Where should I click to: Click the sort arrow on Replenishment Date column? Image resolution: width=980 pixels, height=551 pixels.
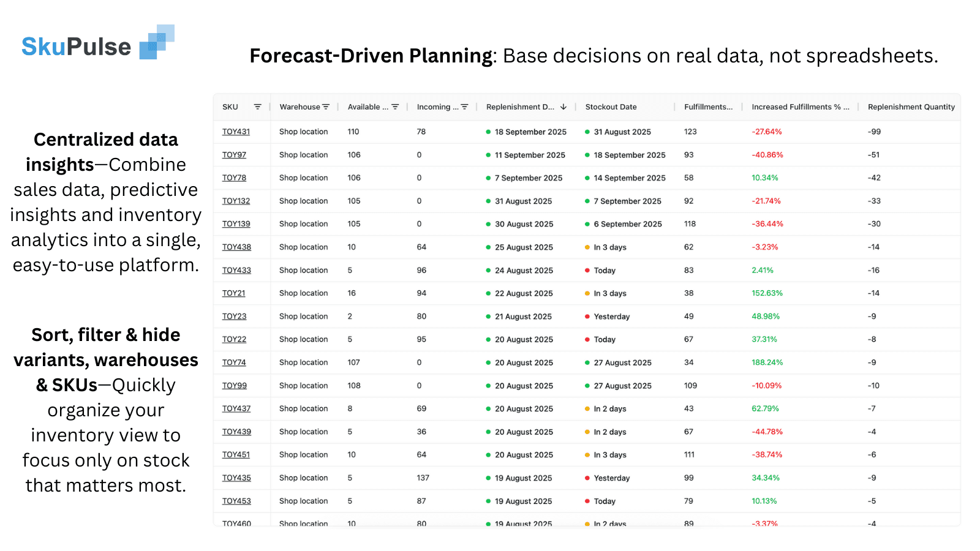[x=562, y=107]
